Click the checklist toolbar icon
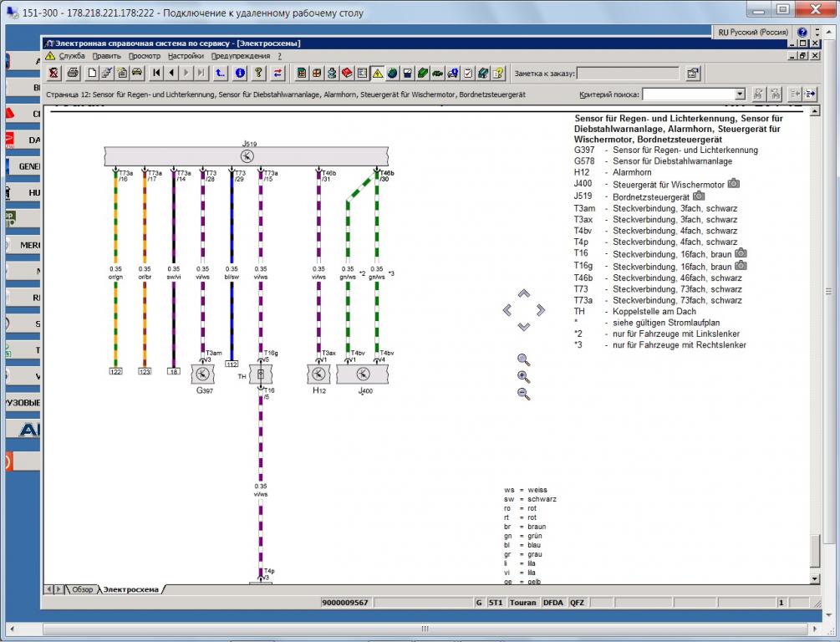840x642 pixels. [x=468, y=73]
